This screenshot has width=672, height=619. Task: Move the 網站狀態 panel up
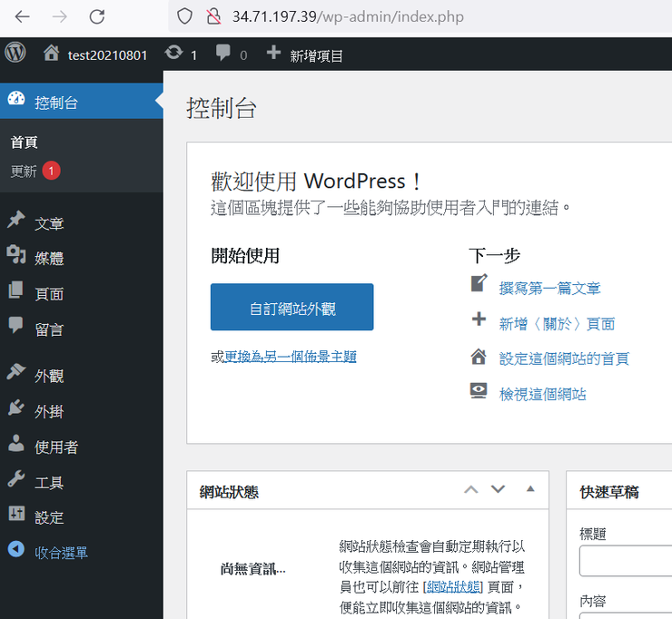coord(471,489)
